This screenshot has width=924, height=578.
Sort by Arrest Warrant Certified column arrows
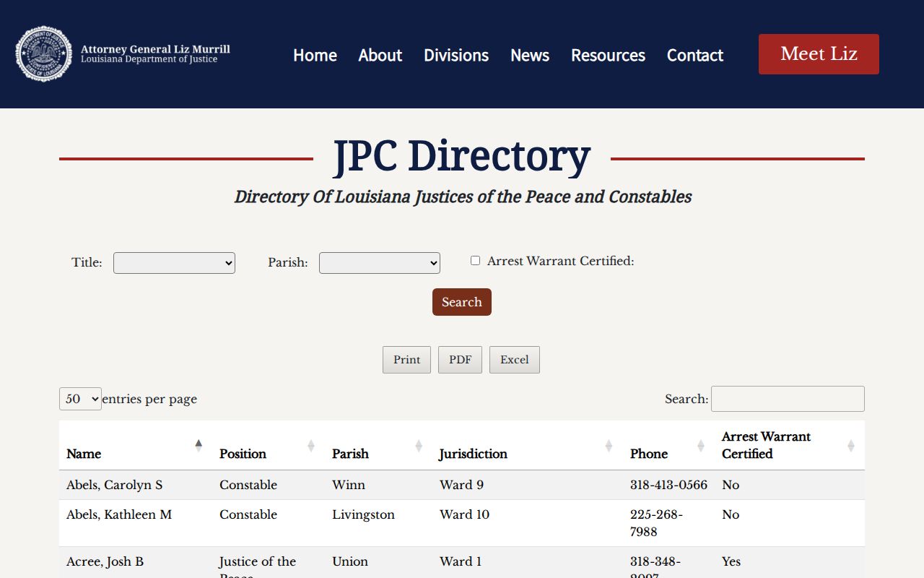pyautogui.click(x=850, y=446)
